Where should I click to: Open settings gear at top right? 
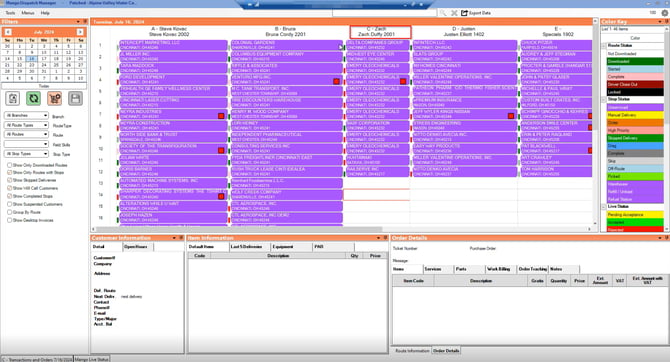[664, 13]
